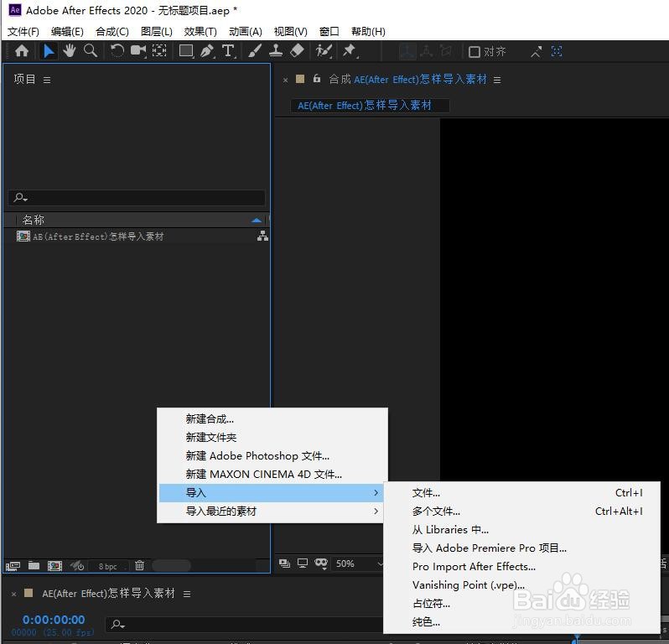The image size is (669, 644).
Task: Expand the 导入 submenu
Action: 272,493
